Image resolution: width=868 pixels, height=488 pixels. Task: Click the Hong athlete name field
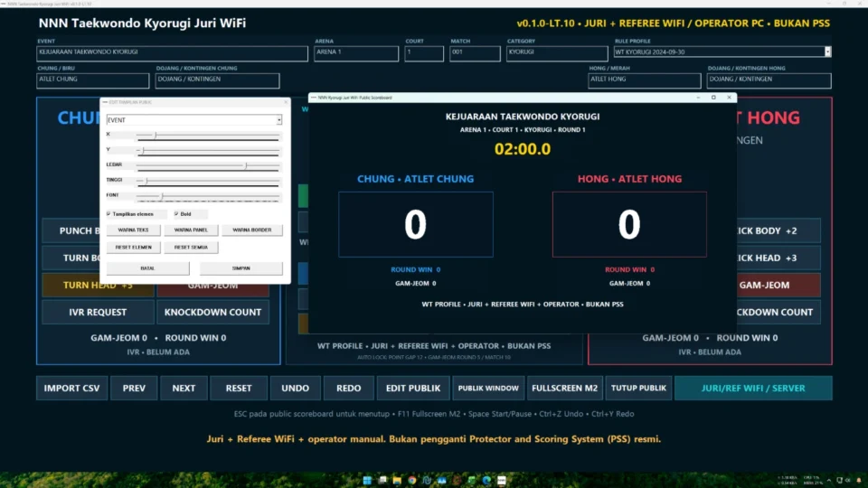(x=645, y=80)
